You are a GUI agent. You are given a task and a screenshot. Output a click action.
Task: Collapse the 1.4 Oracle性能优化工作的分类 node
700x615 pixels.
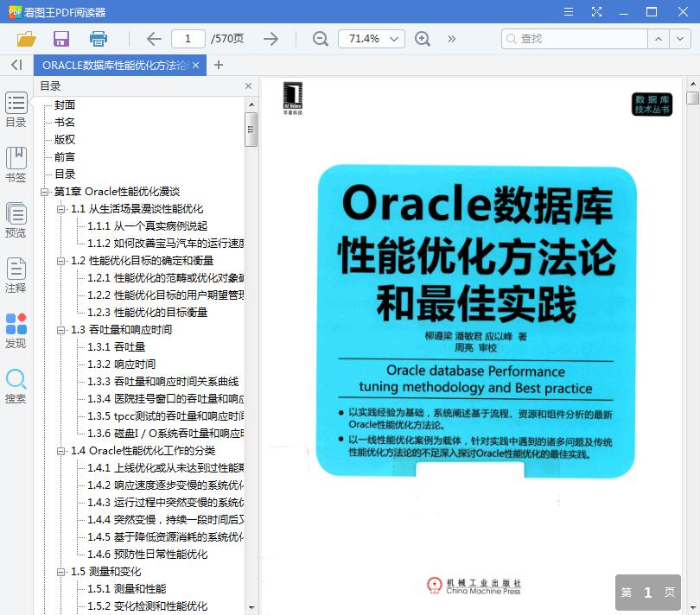(60, 451)
